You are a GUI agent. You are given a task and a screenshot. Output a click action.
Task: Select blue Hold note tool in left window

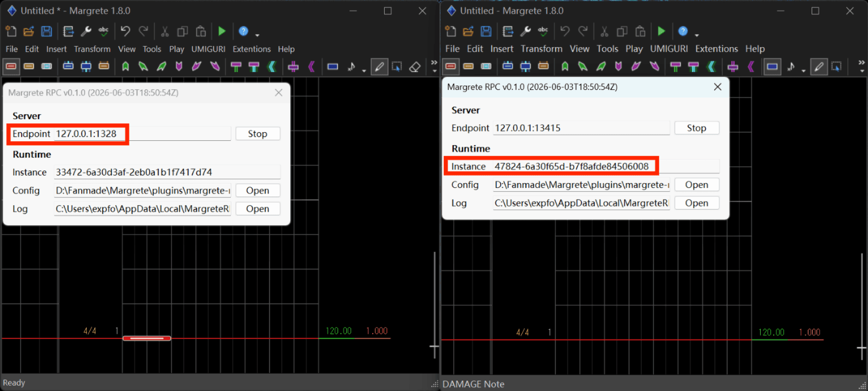(68, 66)
